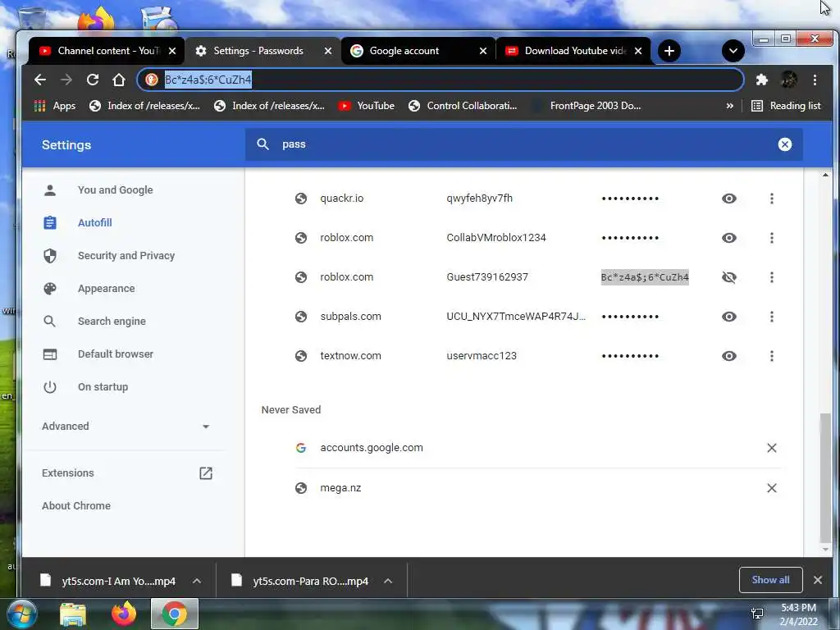The height and width of the screenshot is (630, 840).
Task: Open more actions for quackr.io
Action: tap(771, 199)
